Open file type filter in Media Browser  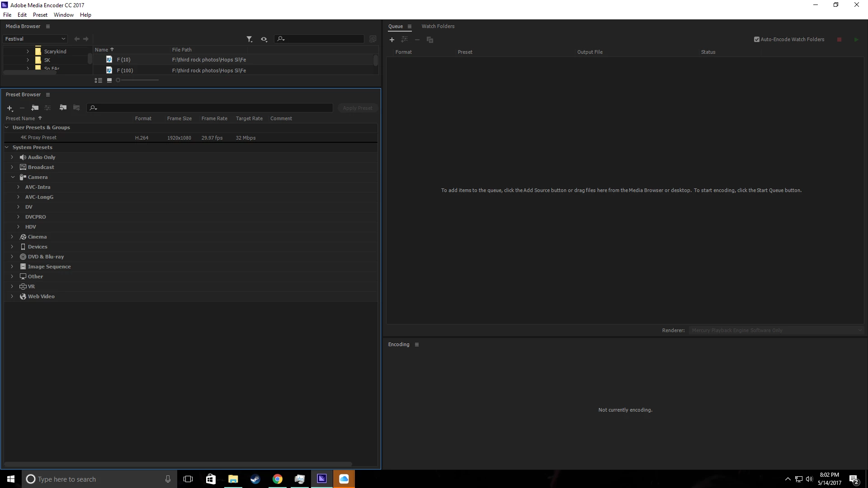point(249,39)
